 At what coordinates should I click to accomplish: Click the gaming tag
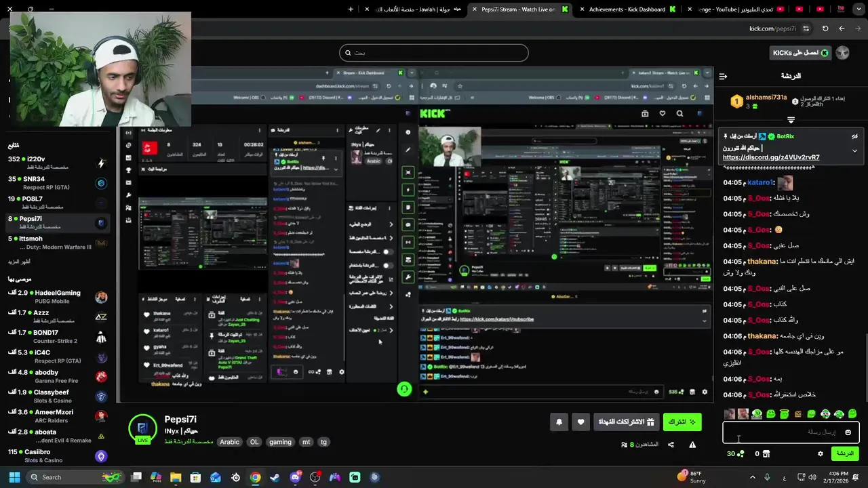(280, 442)
